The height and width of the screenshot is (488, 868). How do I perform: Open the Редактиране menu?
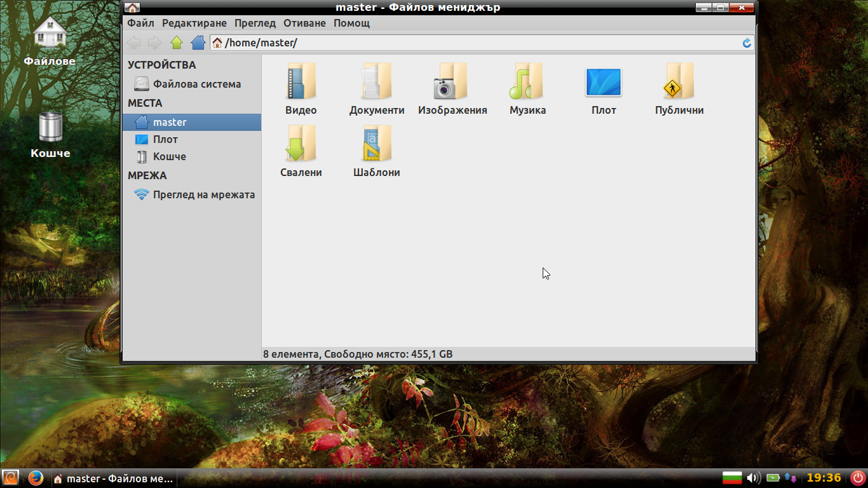194,23
